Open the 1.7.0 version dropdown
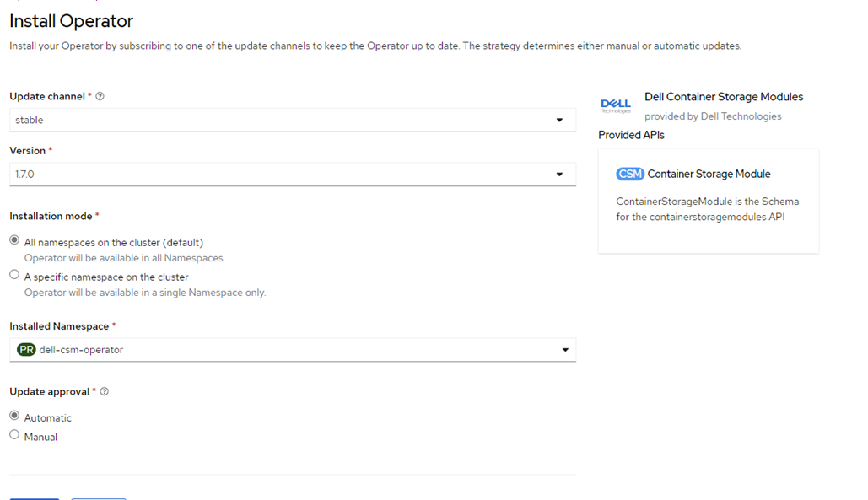Image resolution: width=868 pixels, height=500 pixels. tap(293, 175)
